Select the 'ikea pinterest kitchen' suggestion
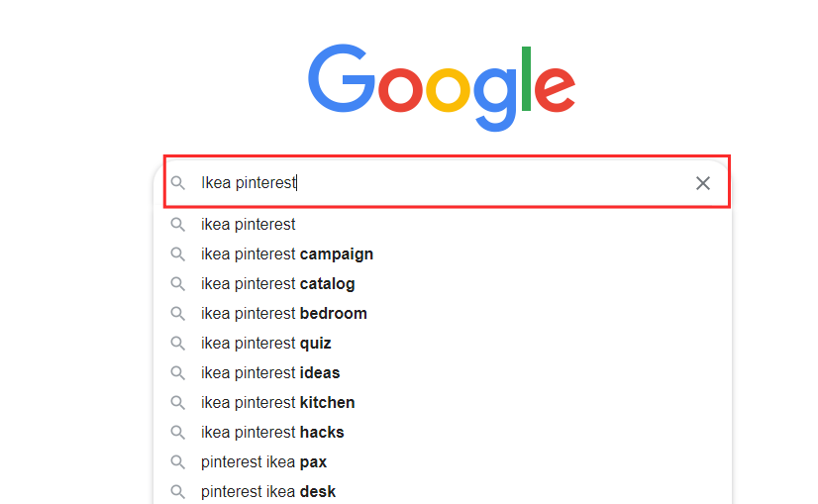The height and width of the screenshot is (504, 818). [x=277, y=403]
